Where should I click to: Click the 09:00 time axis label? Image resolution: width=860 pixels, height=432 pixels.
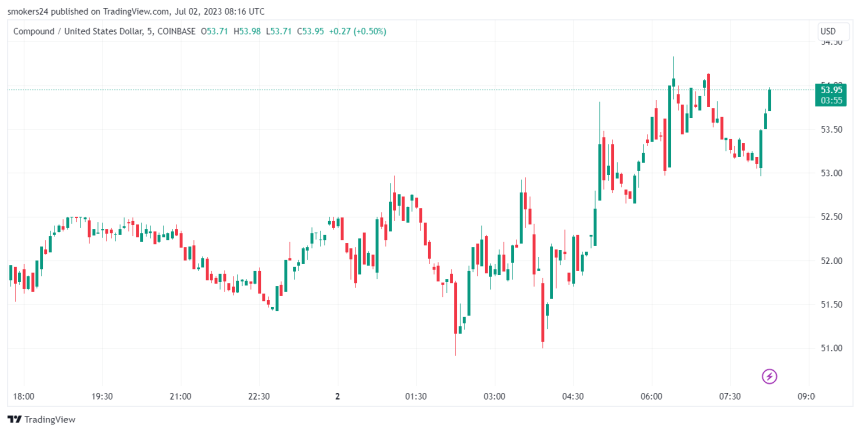pyautogui.click(x=807, y=397)
